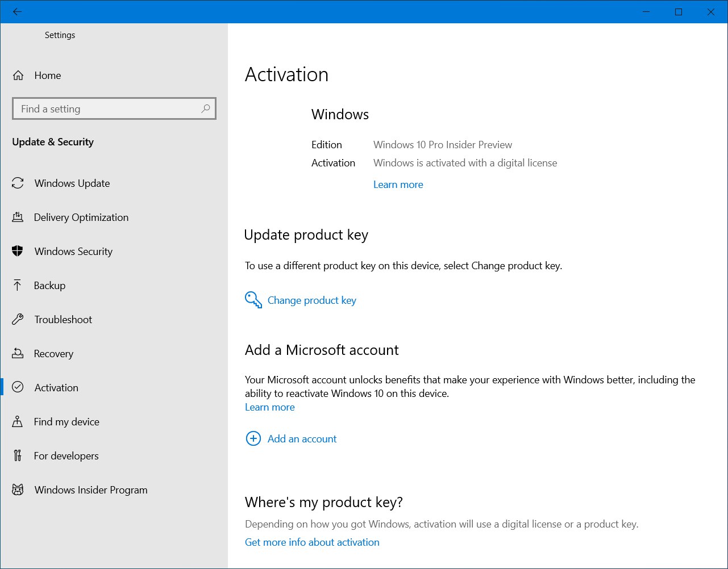Click the Windows Security shield icon
The image size is (728, 569).
(x=18, y=251)
